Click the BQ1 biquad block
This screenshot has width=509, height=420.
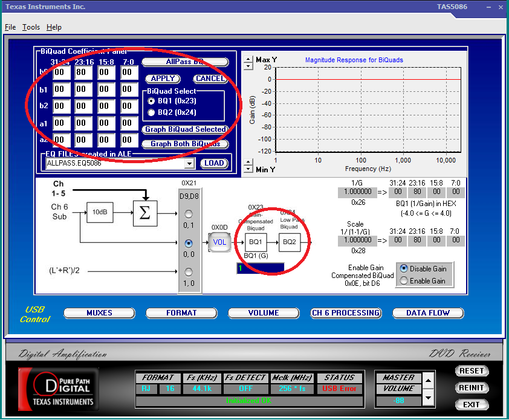click(256, 242)
